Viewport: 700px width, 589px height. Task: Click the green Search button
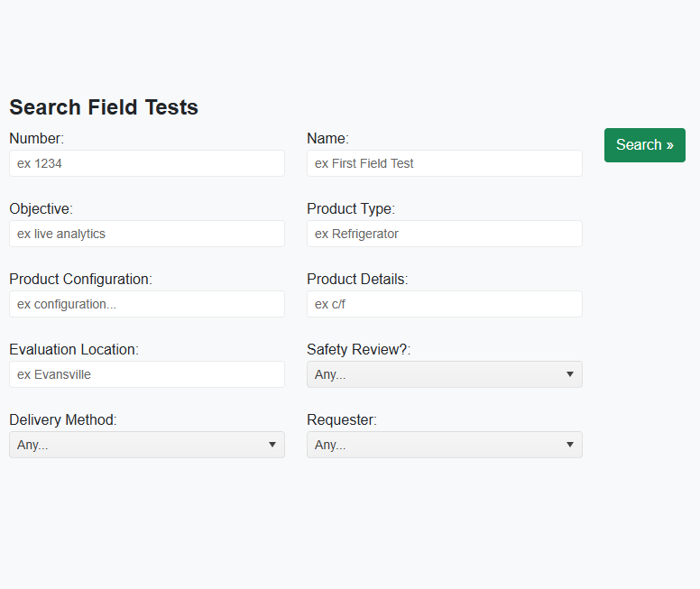tap(645, 145)
